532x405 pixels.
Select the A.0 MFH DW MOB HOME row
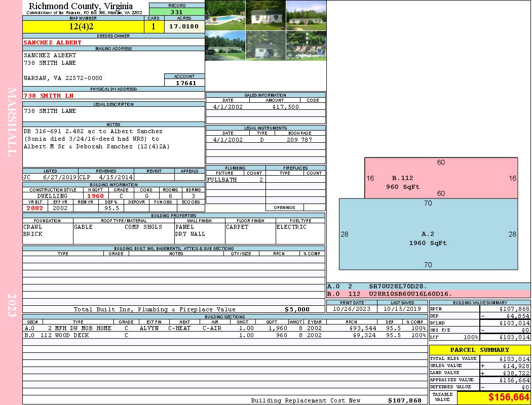click(x=223, y=328)
